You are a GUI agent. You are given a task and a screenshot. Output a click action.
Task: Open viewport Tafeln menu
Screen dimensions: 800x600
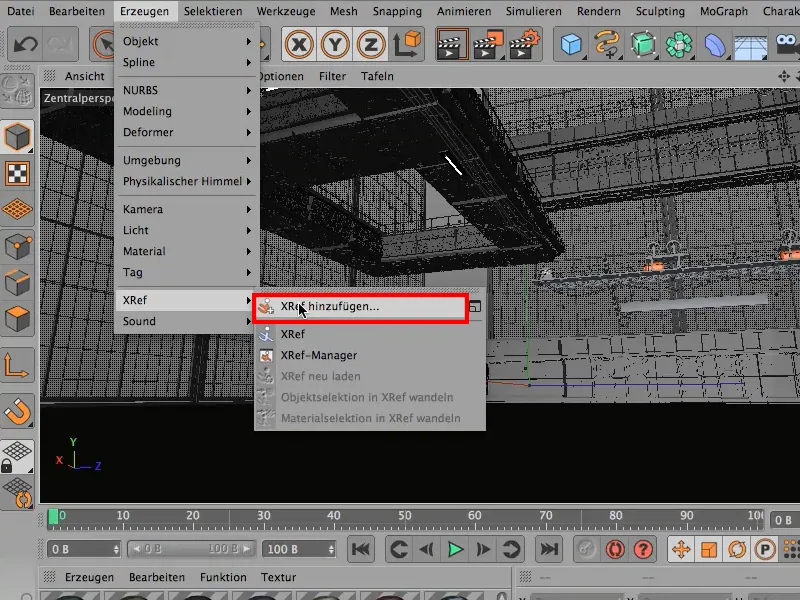377,76
